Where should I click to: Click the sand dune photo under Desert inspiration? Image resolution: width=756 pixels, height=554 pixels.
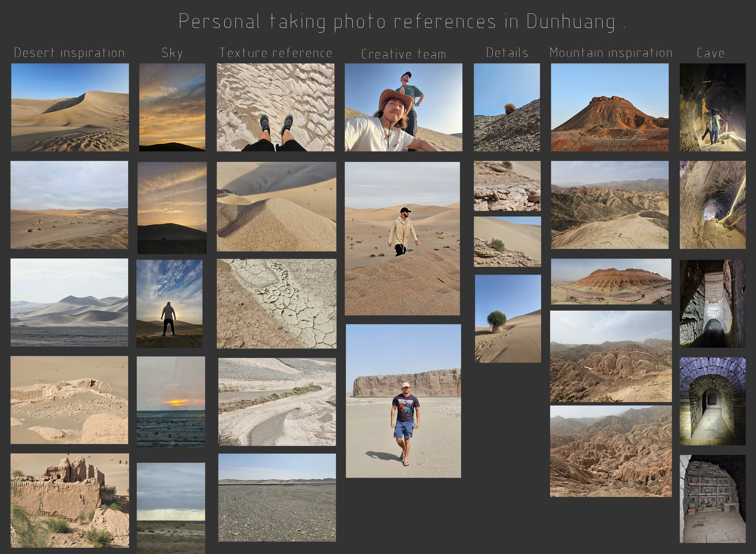click(x=70, y=107)
